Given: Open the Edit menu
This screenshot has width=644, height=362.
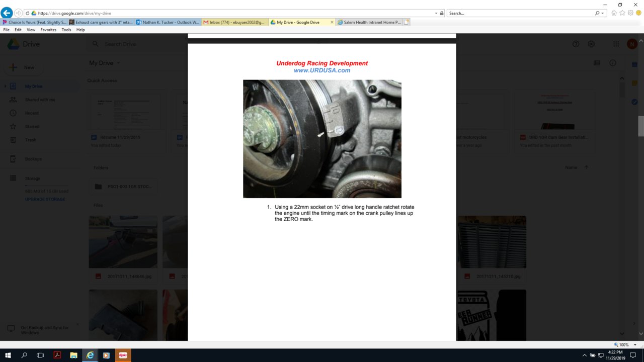Looking at the screenshot, I should pyautogui.click(x=18, y=30).
